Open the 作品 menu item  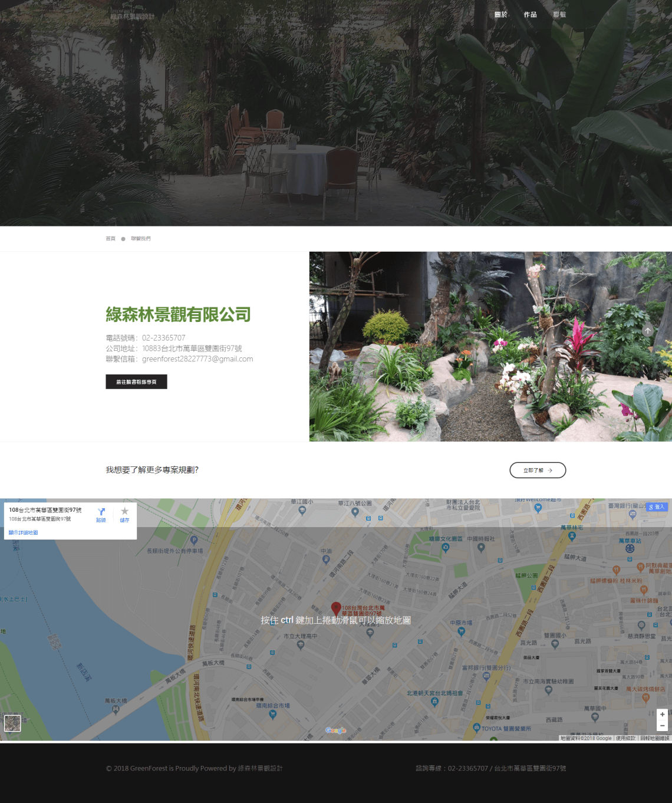(x=530, y=15)
